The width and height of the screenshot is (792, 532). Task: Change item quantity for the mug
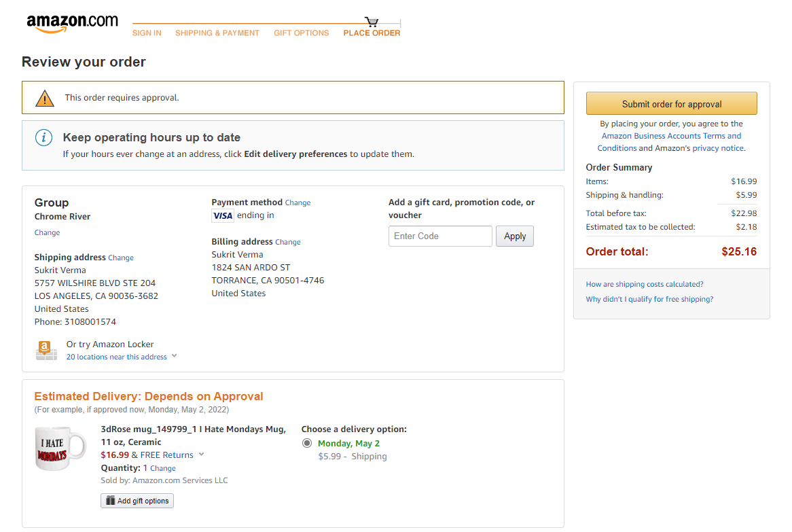[x=162, y=468]
